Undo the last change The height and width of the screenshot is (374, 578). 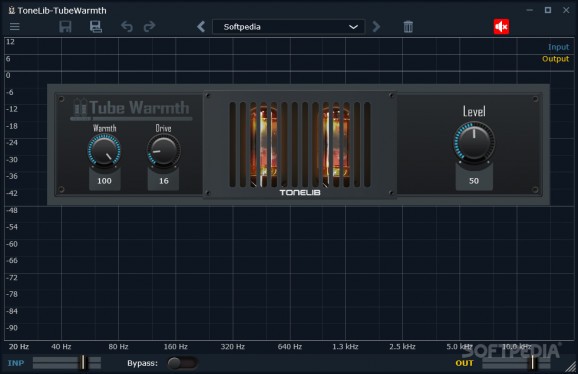[127, 27]
